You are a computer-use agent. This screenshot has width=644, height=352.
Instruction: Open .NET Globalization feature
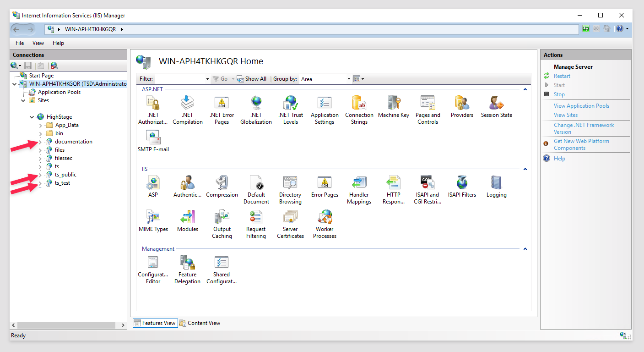(256, 110)
